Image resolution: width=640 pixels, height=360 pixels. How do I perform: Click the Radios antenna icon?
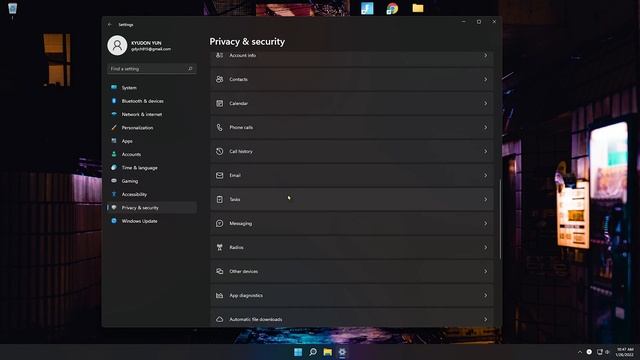(x=220, y=247)
